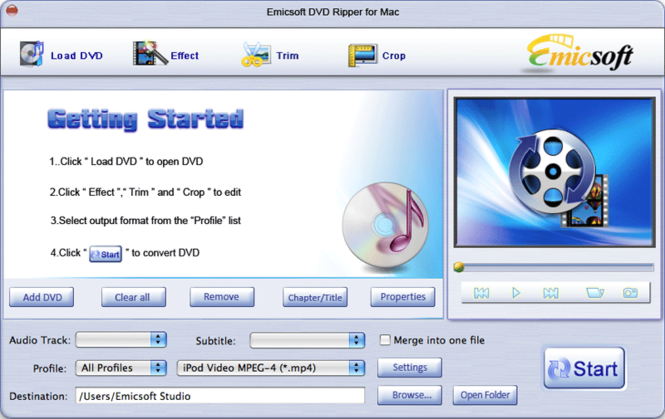Take a snapshot with camera icon
Screen dimensions: 665x419
pyautogui.click(x=630, y=293)
